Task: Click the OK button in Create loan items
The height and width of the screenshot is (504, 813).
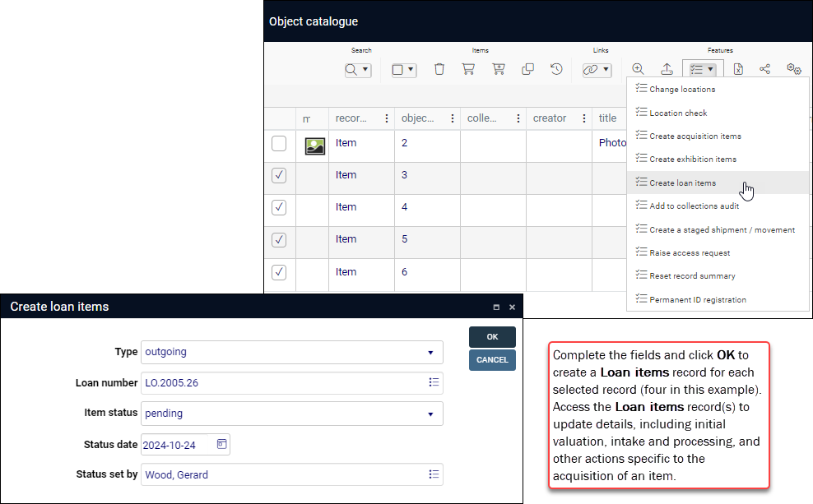Action: 492,336
